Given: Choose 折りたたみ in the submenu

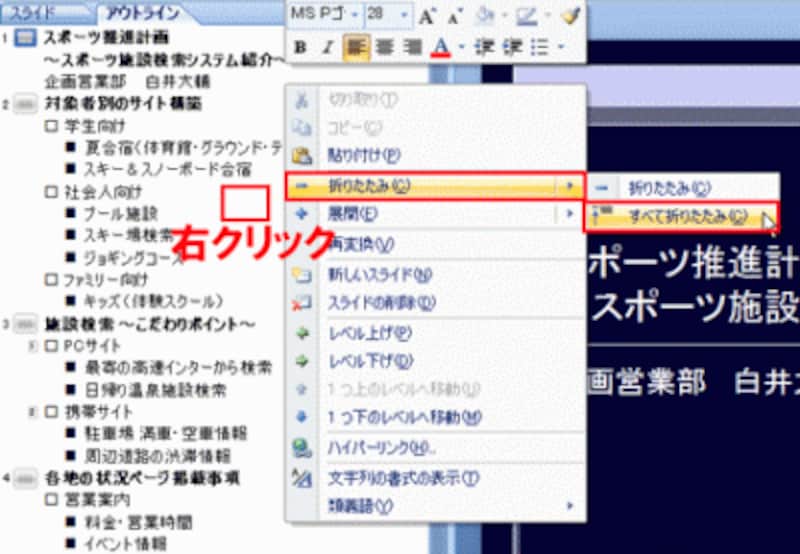Looking at the screenshot, I should click(683, 189).
